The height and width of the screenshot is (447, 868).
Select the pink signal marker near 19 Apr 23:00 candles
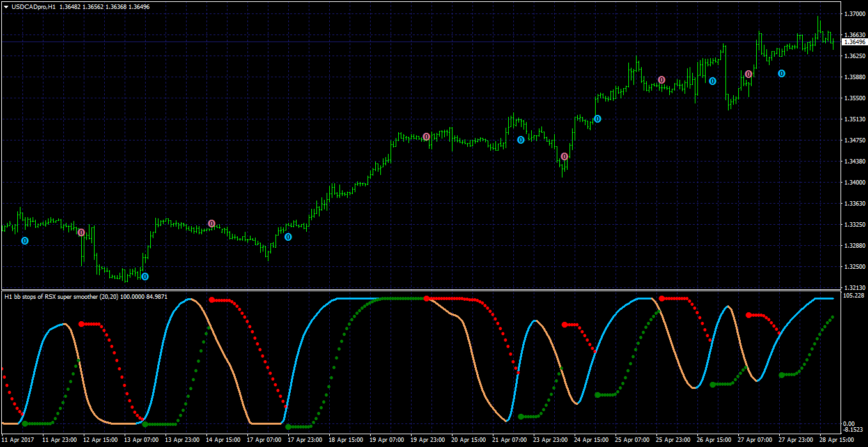[426, 137]
